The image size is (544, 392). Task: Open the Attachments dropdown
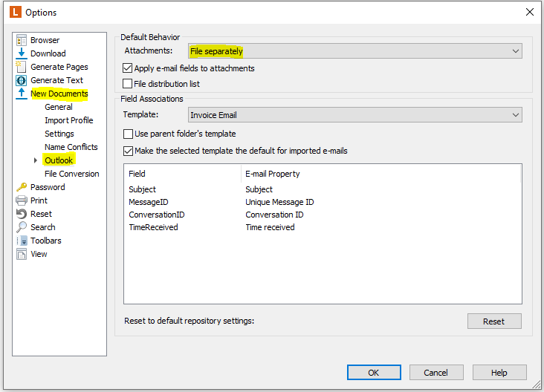point(355,51)
